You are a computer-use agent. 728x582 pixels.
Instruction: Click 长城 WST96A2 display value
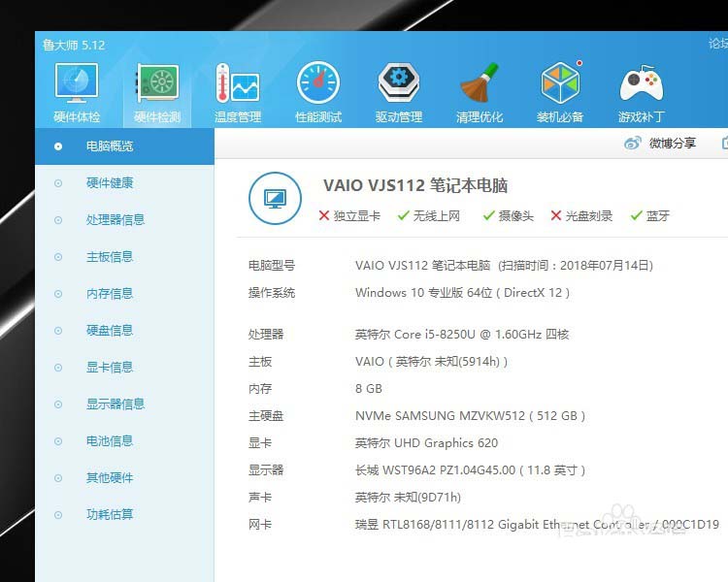tap(470, 470)
